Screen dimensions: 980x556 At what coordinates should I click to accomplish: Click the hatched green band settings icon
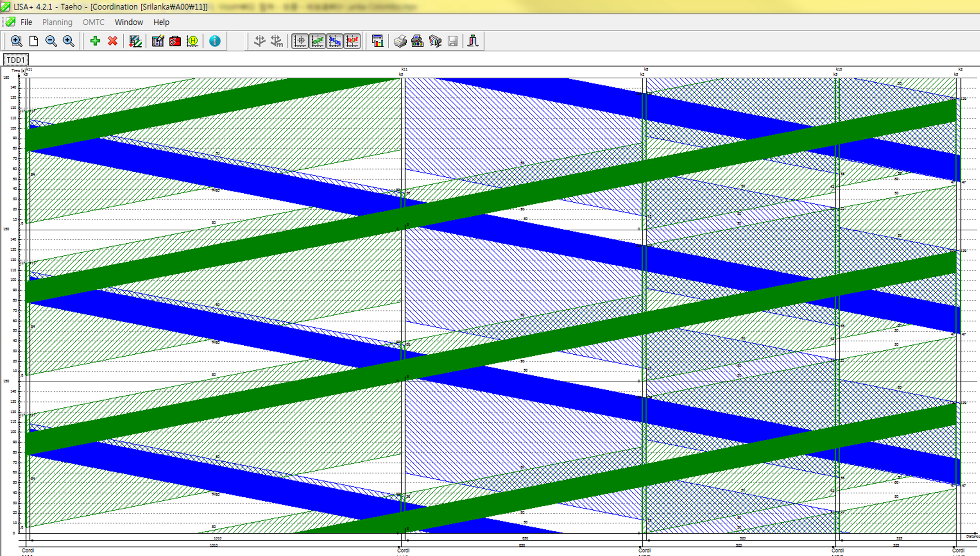tap(135, 41)
